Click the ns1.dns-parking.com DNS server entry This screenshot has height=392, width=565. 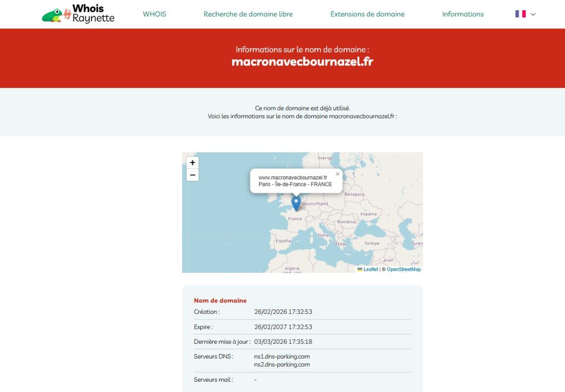point(282,356)
